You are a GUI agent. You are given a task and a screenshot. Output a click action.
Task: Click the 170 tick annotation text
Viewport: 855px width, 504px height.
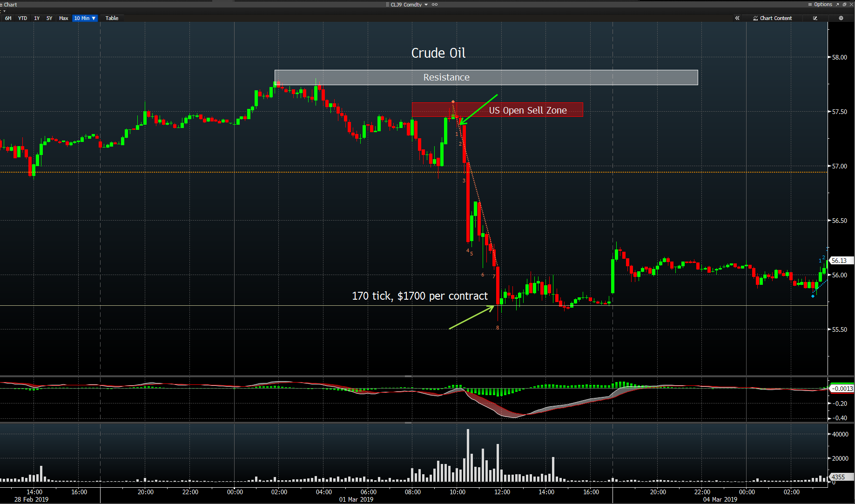(x=419, y=296)
